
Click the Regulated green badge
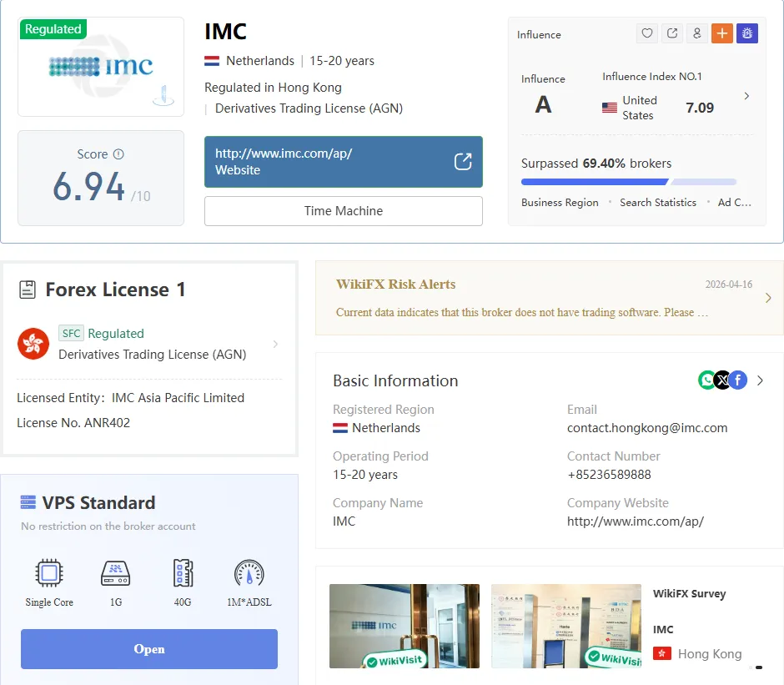click(53, 29)
